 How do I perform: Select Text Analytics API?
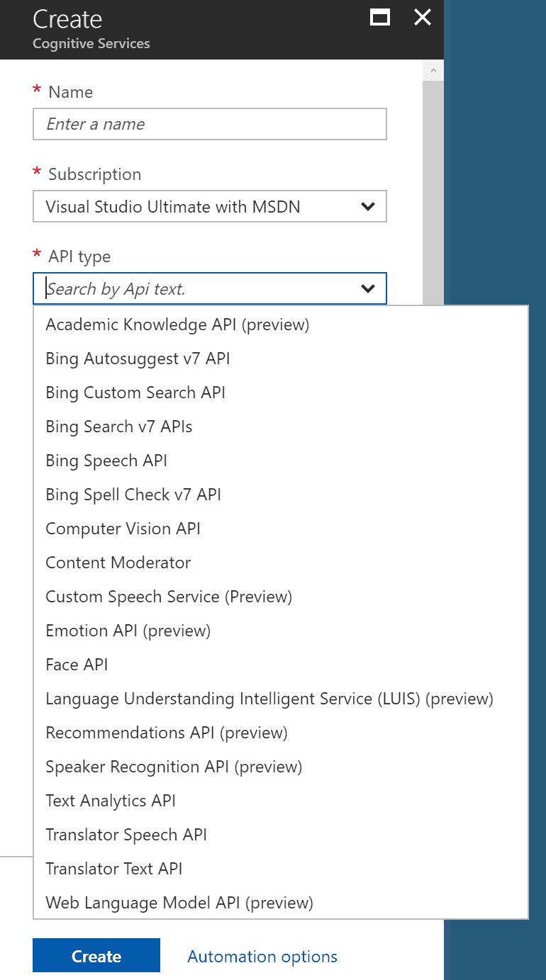tap(281, 801)
